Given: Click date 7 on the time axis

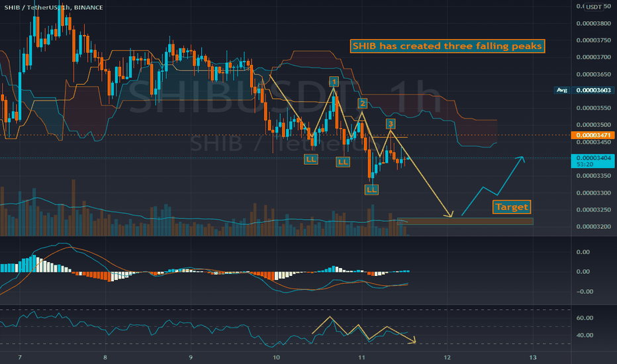Looking at the screenshot, I should [x=20, y=357].
